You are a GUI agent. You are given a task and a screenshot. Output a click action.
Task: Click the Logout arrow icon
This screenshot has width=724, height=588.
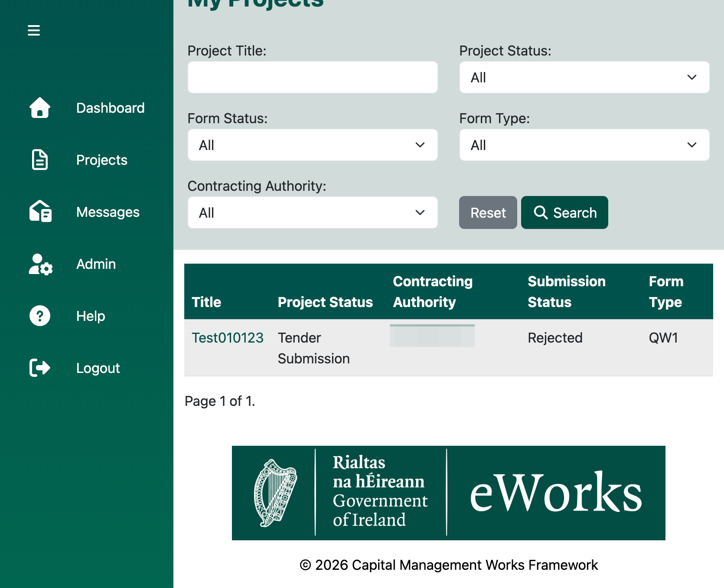click(x=40, y=368)
